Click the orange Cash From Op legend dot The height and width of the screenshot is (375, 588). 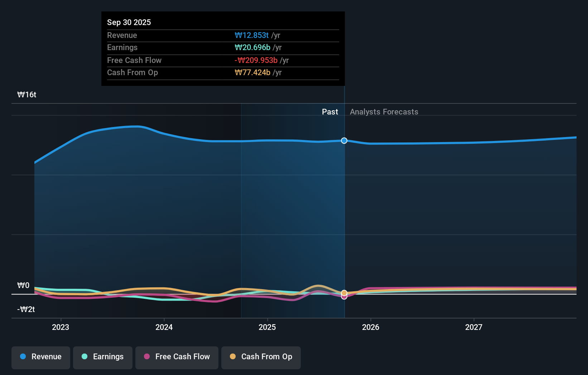[x=233, y=357]
